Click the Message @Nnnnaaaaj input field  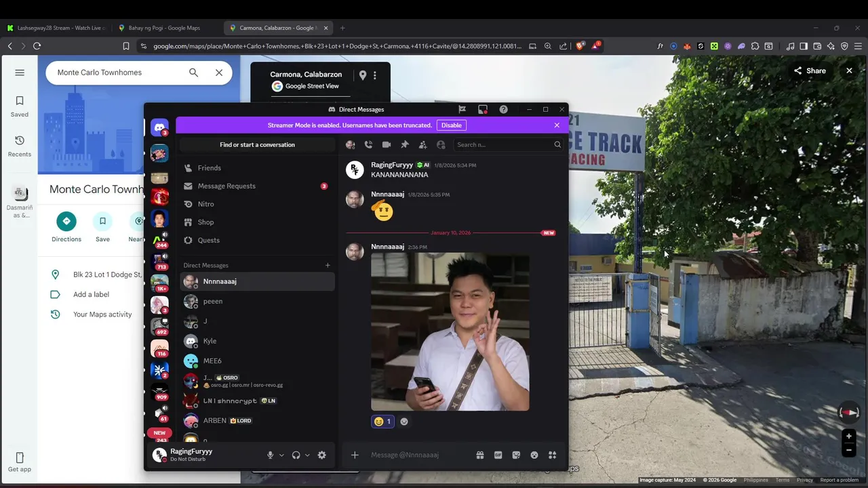click(x=420, y=455)
